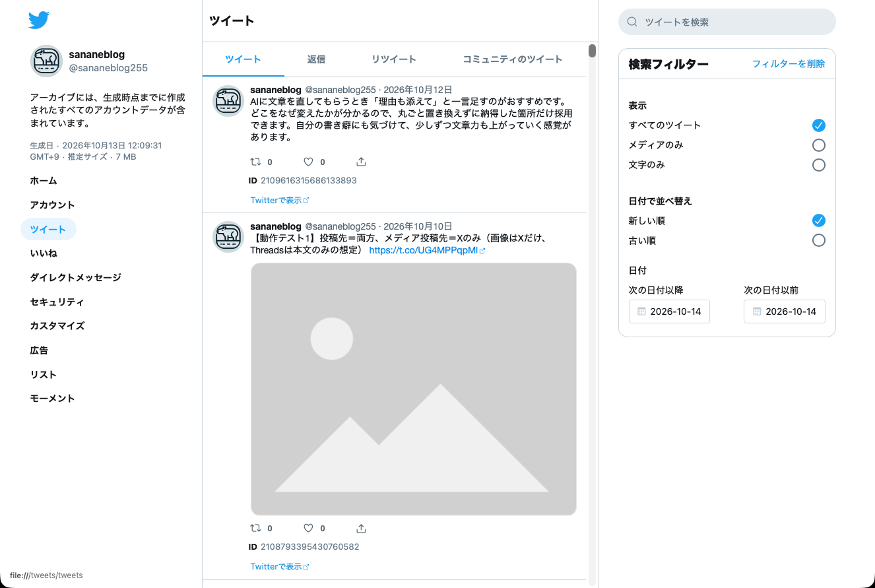Click heart icon on the 10月12日 tweet

(308, 162)
